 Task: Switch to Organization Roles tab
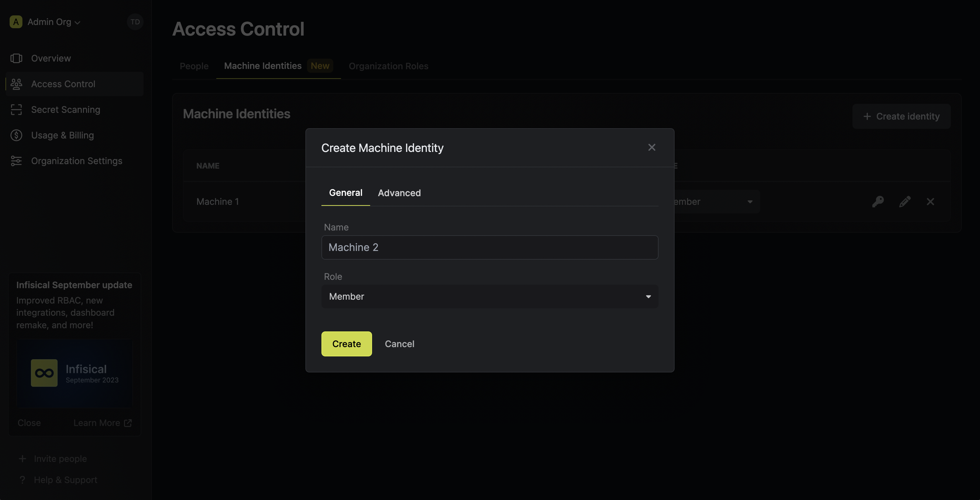pyautogui.click(x=388, y=66)
